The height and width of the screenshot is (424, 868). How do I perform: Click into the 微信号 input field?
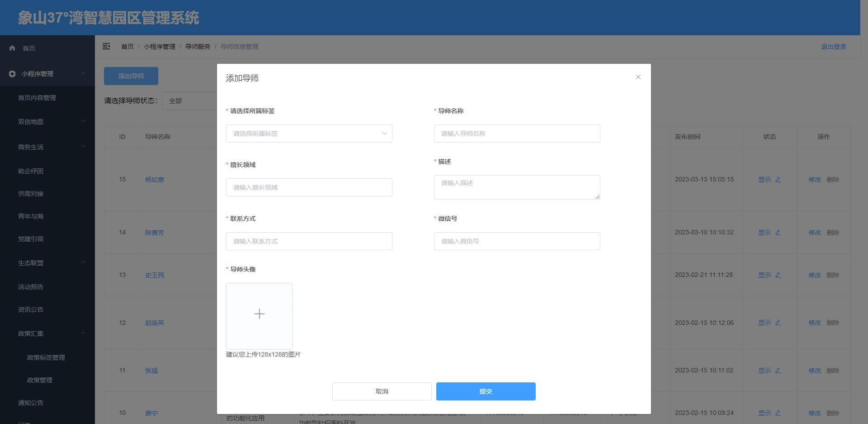[517, 241]
